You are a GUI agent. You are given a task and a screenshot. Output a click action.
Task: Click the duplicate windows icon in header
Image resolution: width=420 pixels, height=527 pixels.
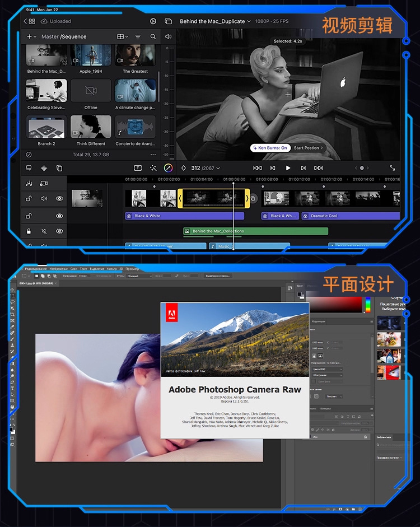(169, 21)
